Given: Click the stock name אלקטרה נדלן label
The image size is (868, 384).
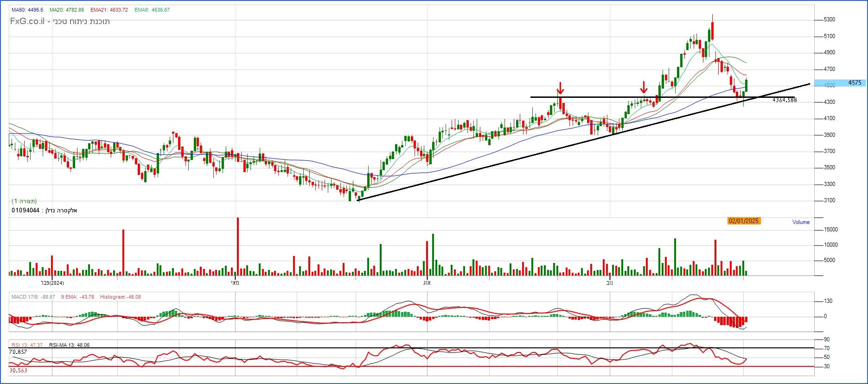Looking at the screenshot, I should pos(61,211).
